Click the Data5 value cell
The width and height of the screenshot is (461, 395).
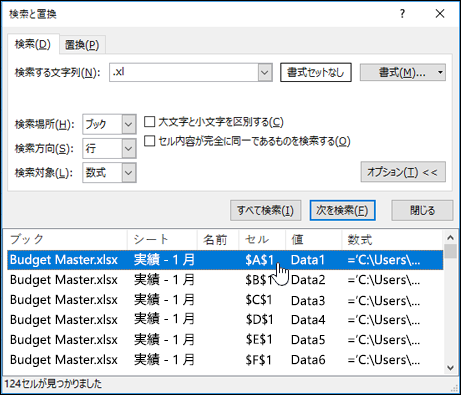pyautogui.click(x=308, y=340)
